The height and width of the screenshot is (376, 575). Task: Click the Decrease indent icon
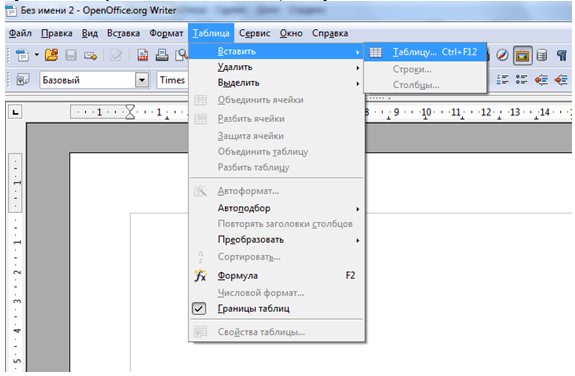click(541, 79)
